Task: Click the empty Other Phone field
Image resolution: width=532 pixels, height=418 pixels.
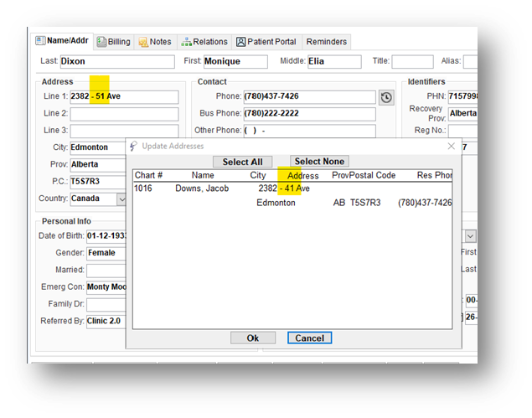Action: [309, 131]
